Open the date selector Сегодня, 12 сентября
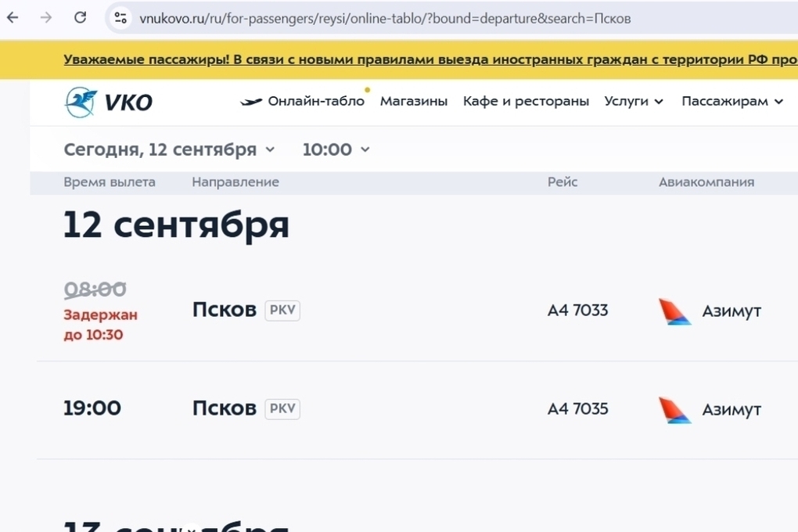 (x=169, y=149)
